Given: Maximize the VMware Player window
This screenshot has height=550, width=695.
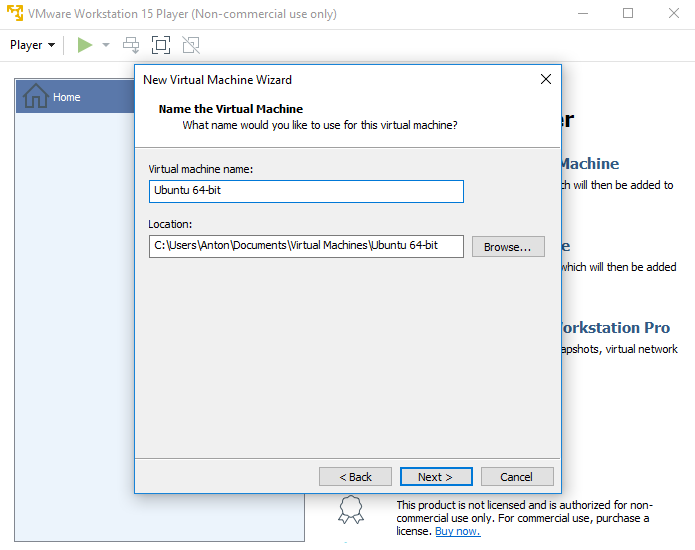Looking at the screenshot, I should click(628, 14).
